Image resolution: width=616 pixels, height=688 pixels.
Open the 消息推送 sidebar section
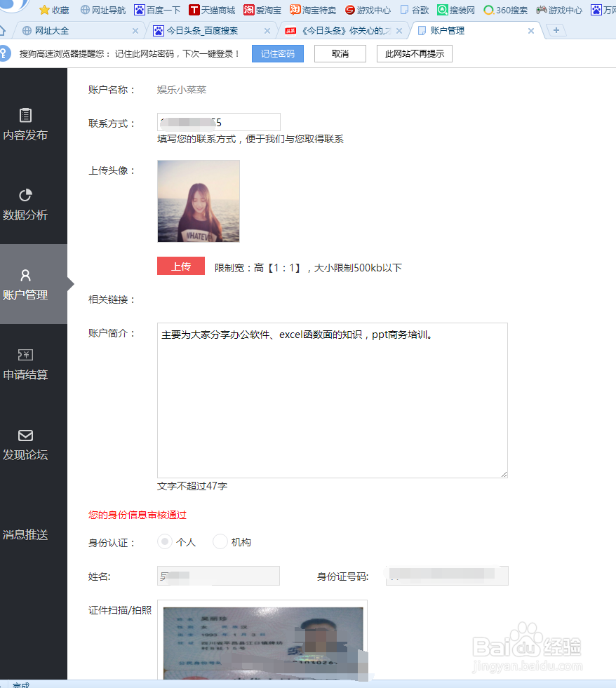tap(26, 534)
